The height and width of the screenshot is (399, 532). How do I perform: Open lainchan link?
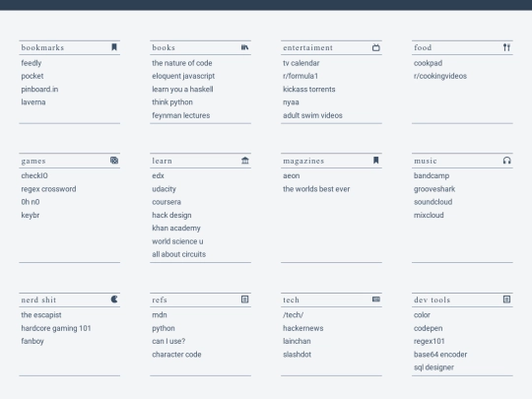(x=297, y=341)
